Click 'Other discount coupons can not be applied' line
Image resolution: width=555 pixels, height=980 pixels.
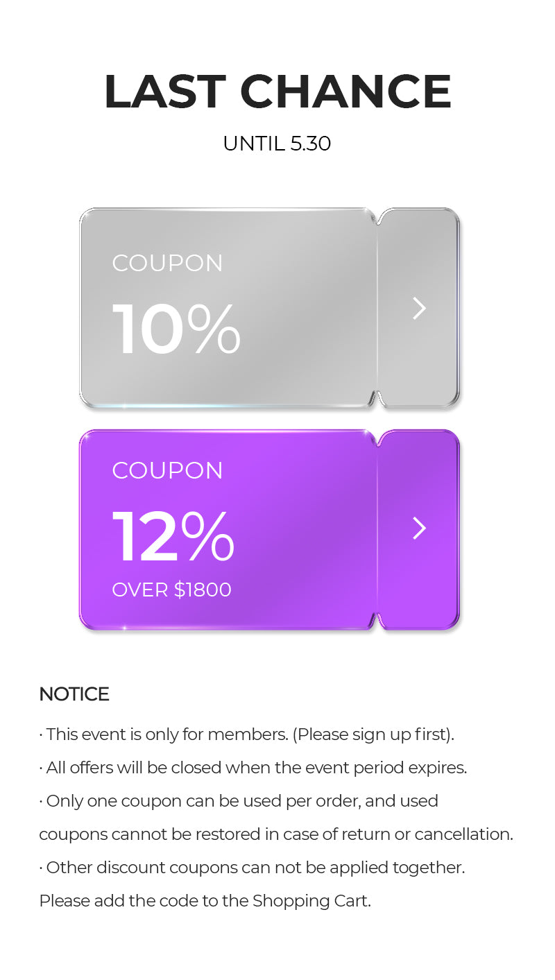pyautogui.click(x=253, y=868)
